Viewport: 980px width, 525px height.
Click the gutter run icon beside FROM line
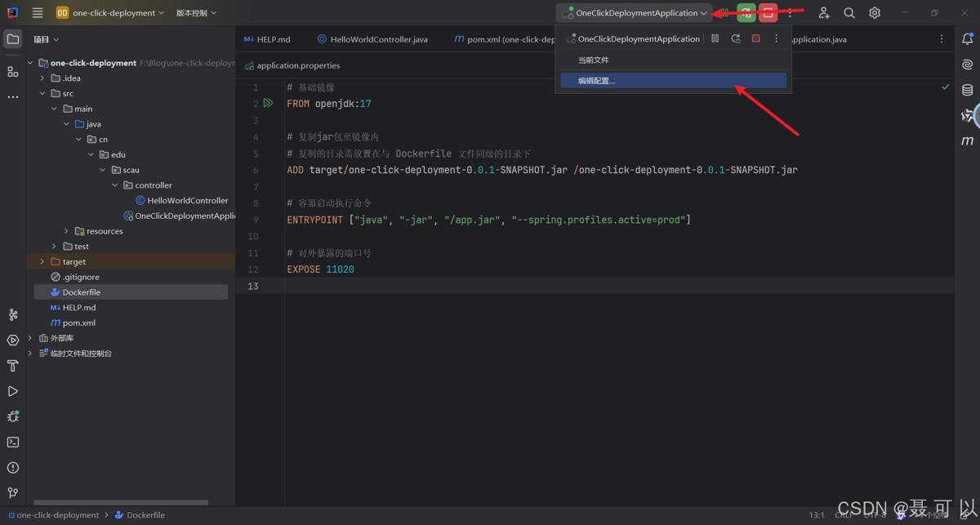(268, 104)
